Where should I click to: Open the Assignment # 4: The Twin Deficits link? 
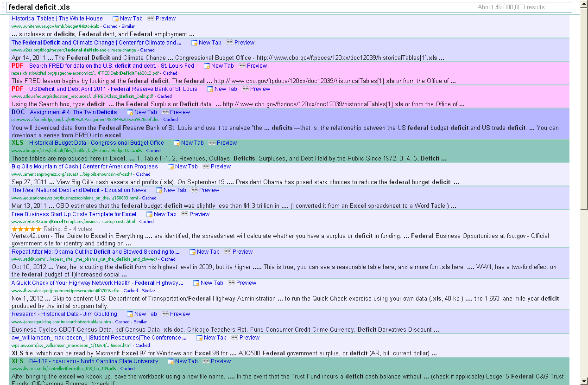(73, 112)
